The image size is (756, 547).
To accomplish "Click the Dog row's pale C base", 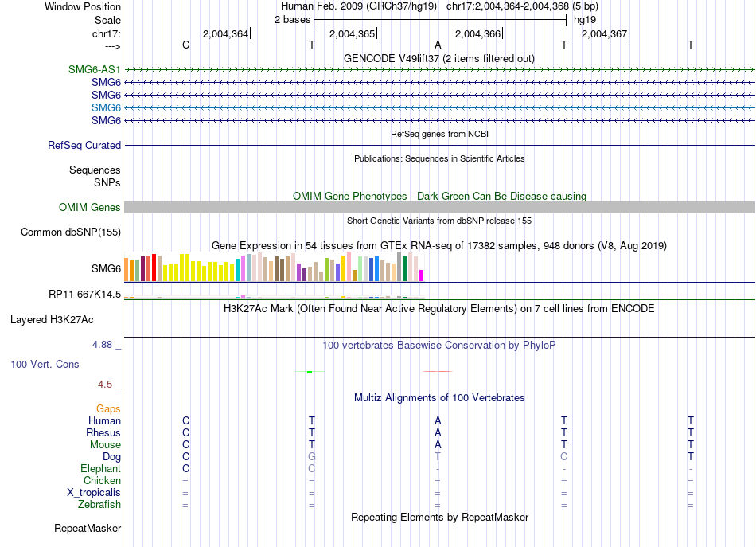I will (563, 456).
